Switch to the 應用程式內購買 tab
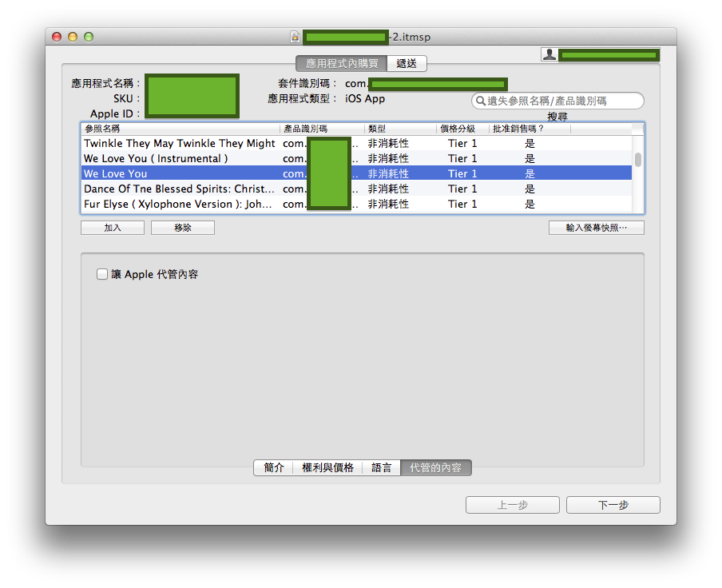 (x=342, y=64)
